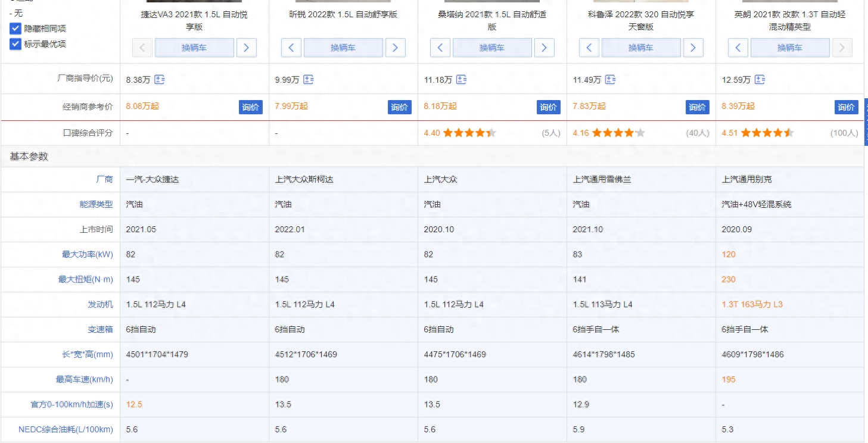Open 捷达VA3 2021款 1.5L 自动悦享版 title
Screen dimensions: 868x443
click(x=194, y=20)
